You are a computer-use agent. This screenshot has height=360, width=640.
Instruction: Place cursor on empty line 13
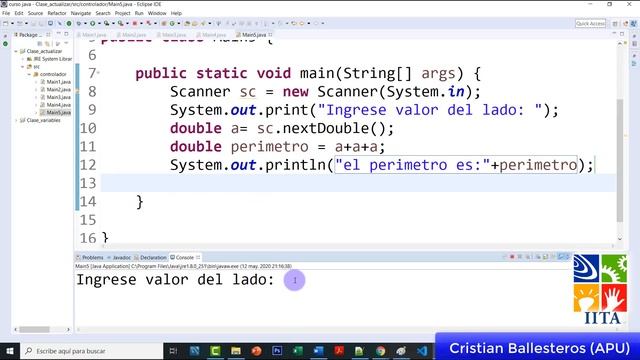click(x=358, y=183)
